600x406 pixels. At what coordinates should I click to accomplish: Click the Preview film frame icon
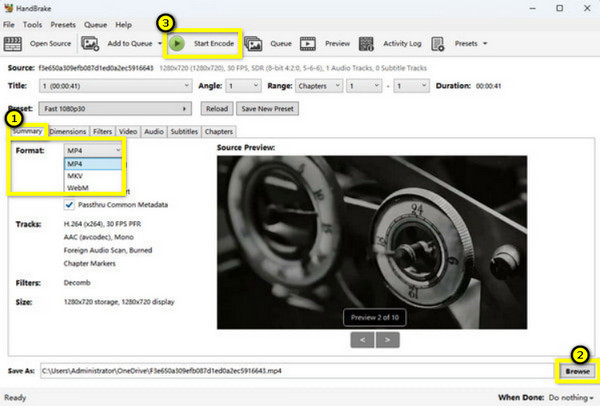point(308,44)
